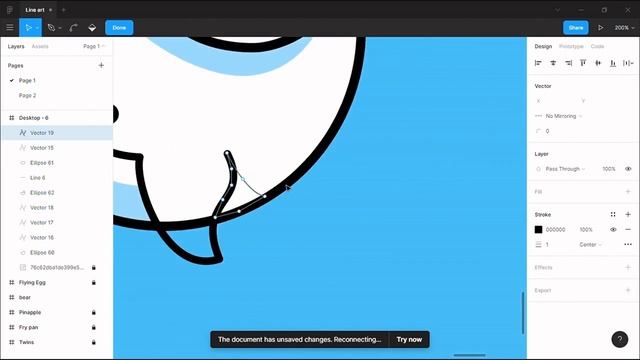Click the Done button
This screenshot has width=640, height=360.
coord(119,27)
